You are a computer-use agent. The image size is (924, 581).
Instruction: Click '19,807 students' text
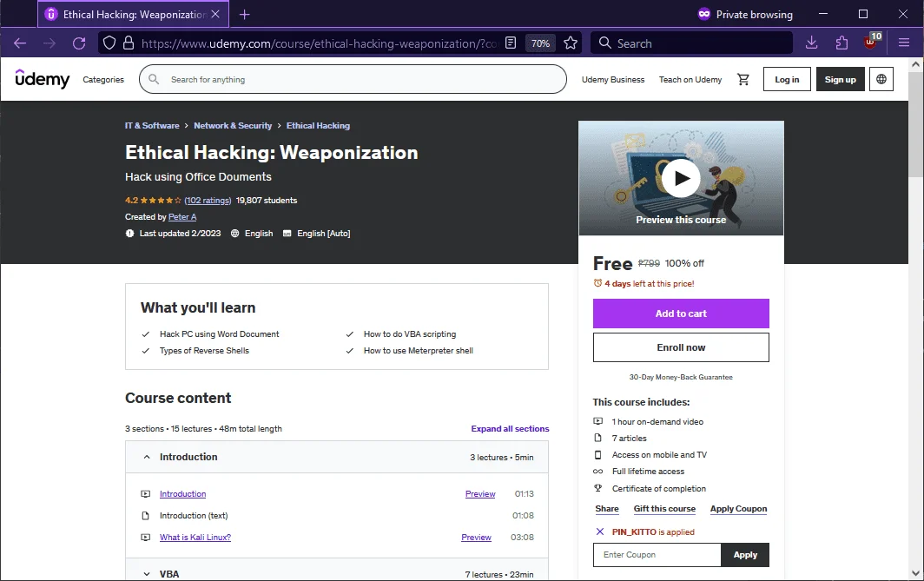[267, 201]
